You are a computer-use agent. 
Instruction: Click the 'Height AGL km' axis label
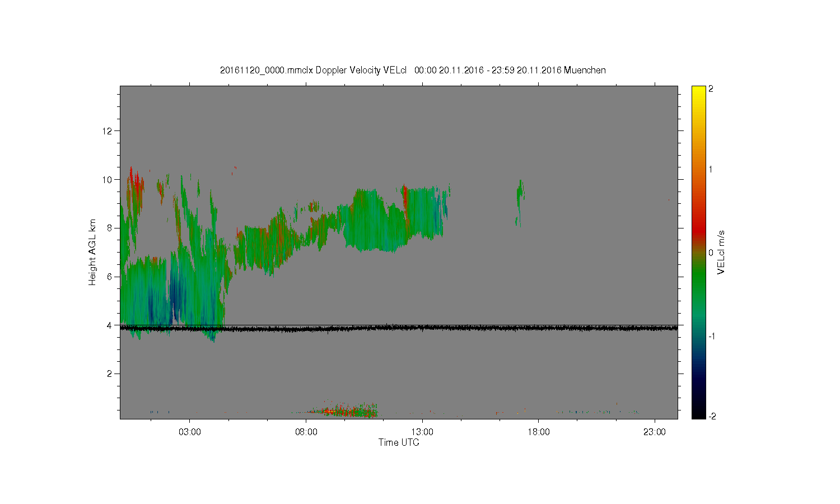coord(92,252)
